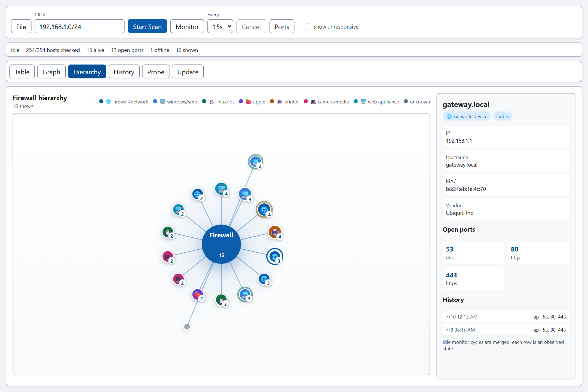Select the linux penguin node with badge 2
The height and width of the screenshot is (392, 588).
pyautogui.click(x=168, y=232)
